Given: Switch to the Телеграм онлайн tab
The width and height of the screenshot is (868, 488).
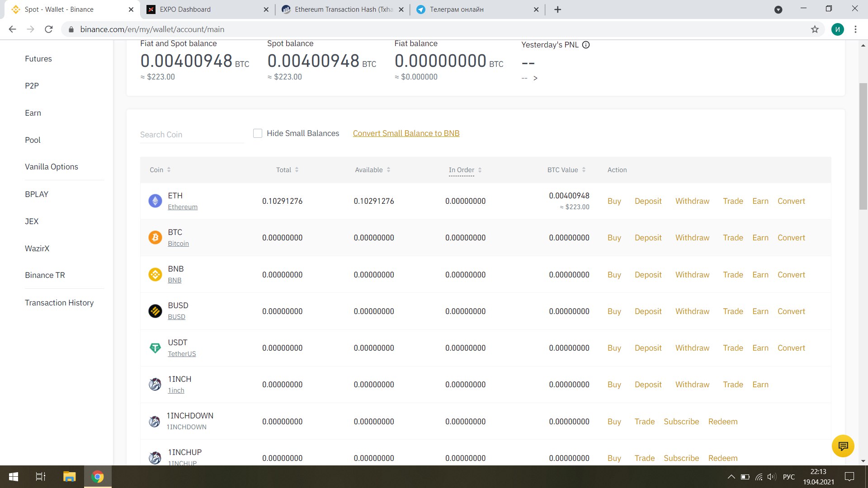Looking at the screenshot, I should pyautogui.click(x=477, y=9).
